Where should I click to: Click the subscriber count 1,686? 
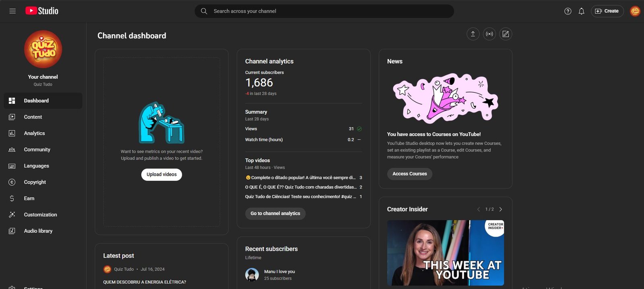point(259,83)
